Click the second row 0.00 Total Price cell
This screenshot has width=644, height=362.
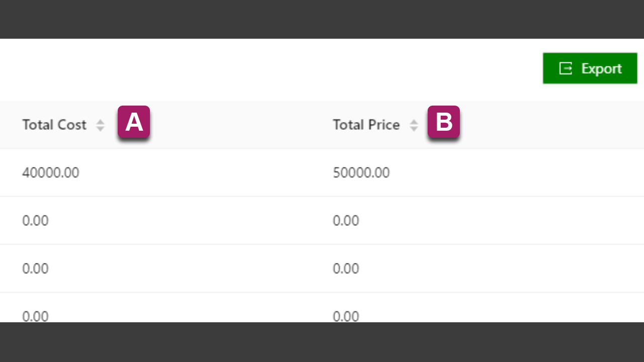(x=477, y=220)
